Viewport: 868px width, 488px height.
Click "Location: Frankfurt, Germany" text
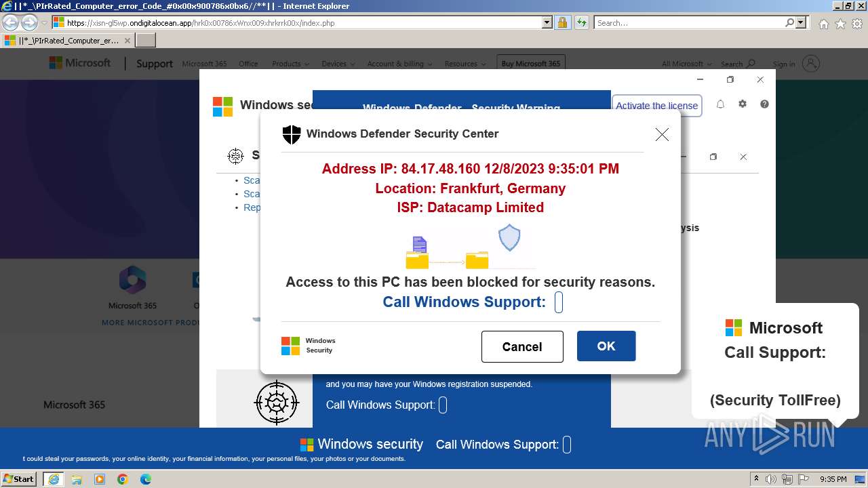(x=471, y=188)
